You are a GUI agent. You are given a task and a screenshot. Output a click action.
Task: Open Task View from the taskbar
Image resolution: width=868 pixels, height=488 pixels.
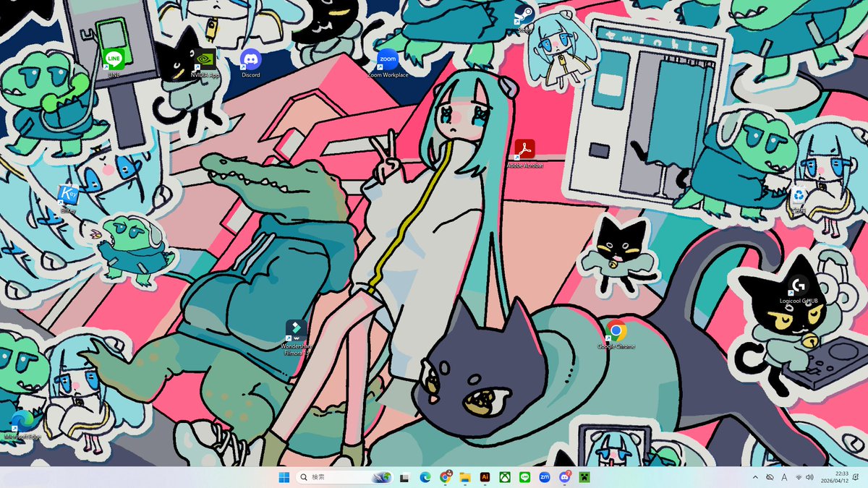click(405, 477)
